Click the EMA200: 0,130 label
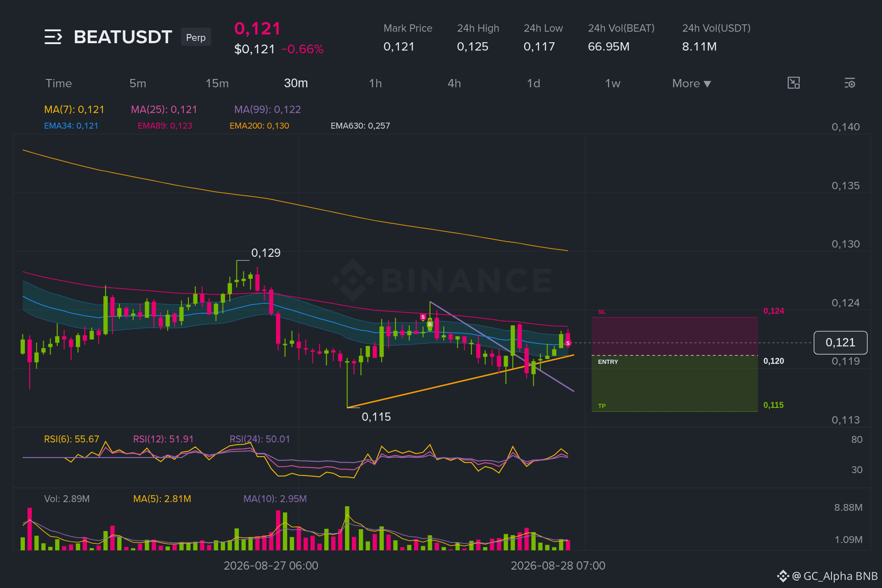 (259, 125)
